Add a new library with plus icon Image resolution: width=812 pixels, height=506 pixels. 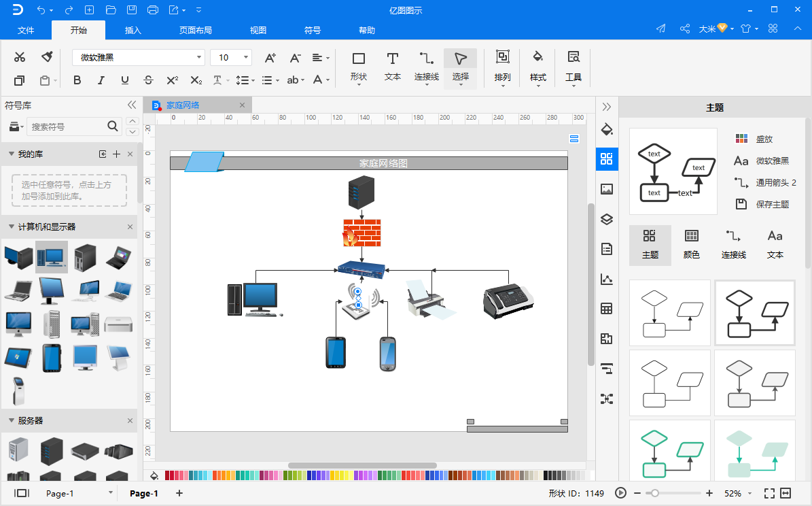pyautogui.click(x=116, y=154)
